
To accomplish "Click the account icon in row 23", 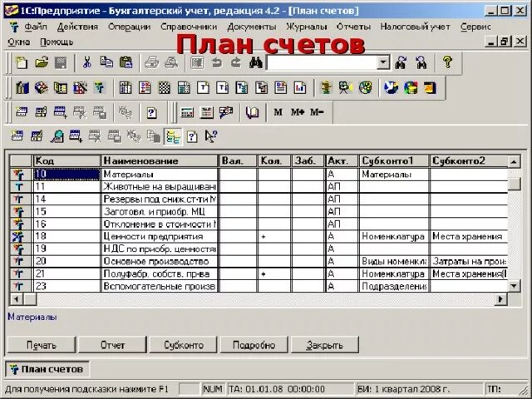I will (x=18, y=286).
